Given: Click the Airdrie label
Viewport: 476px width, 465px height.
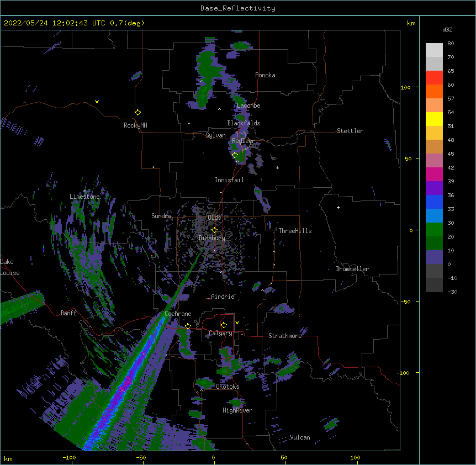Looking at the screenshot, I should click(223, 297).
